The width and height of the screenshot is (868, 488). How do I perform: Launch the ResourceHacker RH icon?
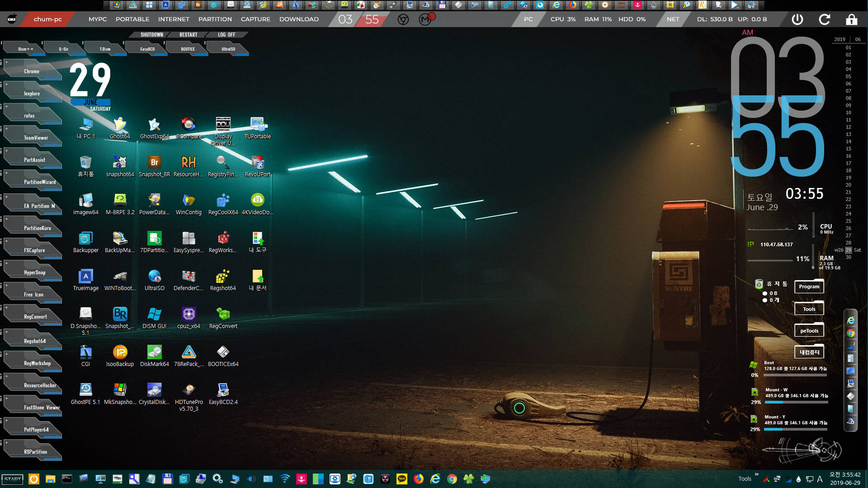click(189, 166)
